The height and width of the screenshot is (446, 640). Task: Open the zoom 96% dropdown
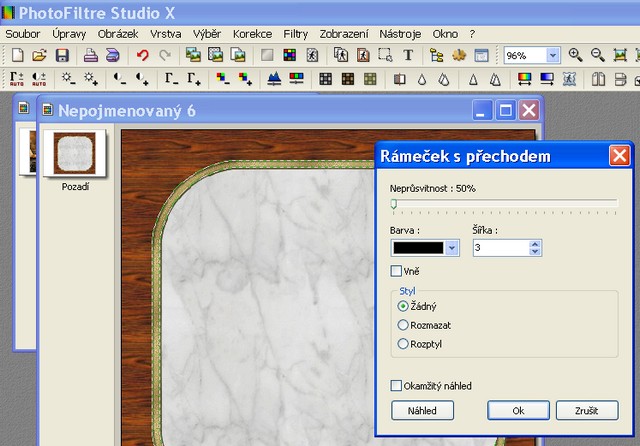pos(553,55)
